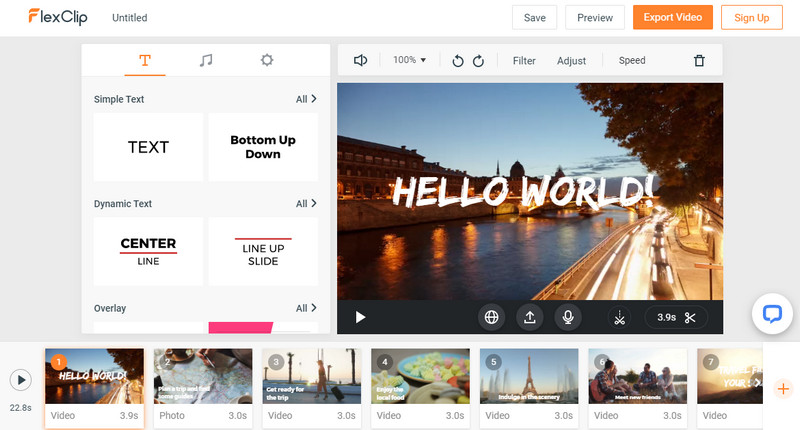Screen dimensions: 800x430
Task: Open the Adjust options
Action: [x=571, y=61]
